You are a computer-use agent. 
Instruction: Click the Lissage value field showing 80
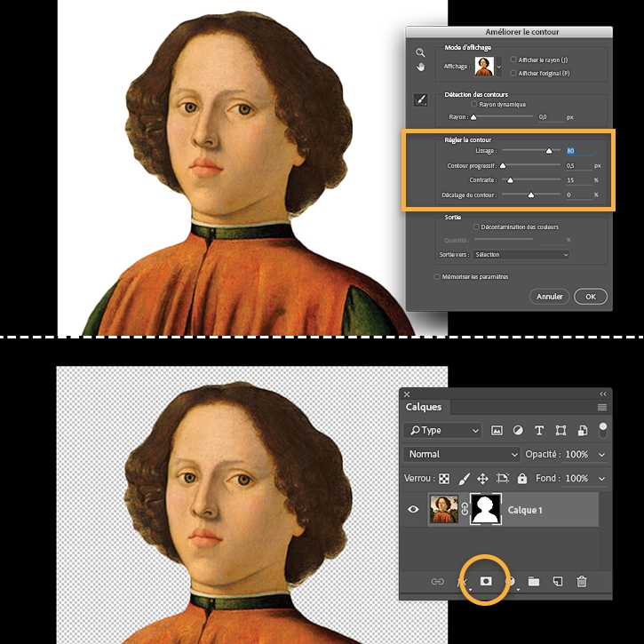579,151
